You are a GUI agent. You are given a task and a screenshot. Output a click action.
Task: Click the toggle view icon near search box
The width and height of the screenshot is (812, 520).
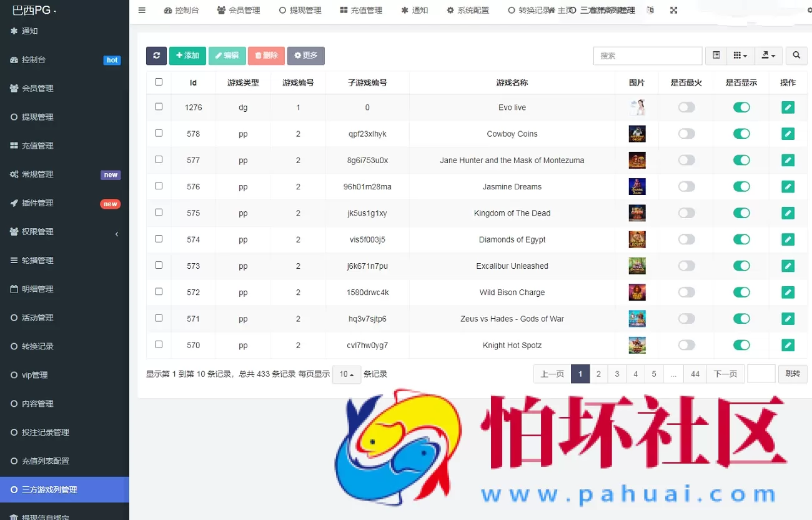pyautogui.click(x=716, y=56)
